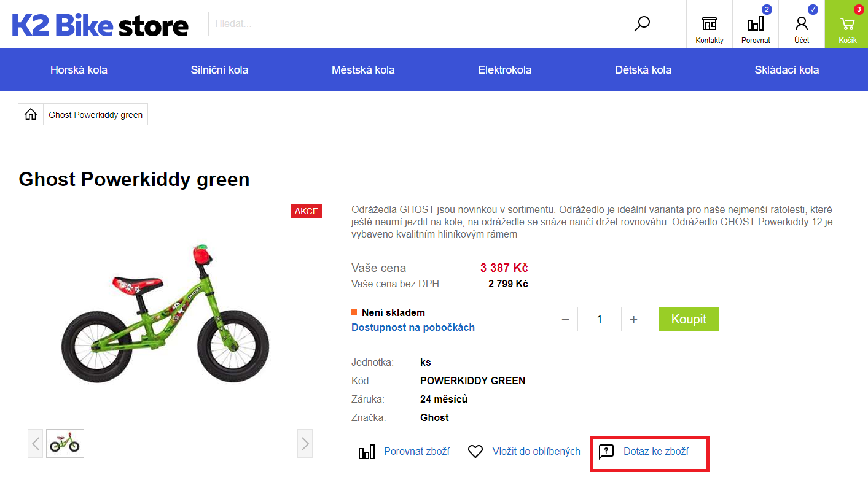Go to home via breadcrumb house icon
868x491 pixels.
pyautogui.click(x=31, y=115)
